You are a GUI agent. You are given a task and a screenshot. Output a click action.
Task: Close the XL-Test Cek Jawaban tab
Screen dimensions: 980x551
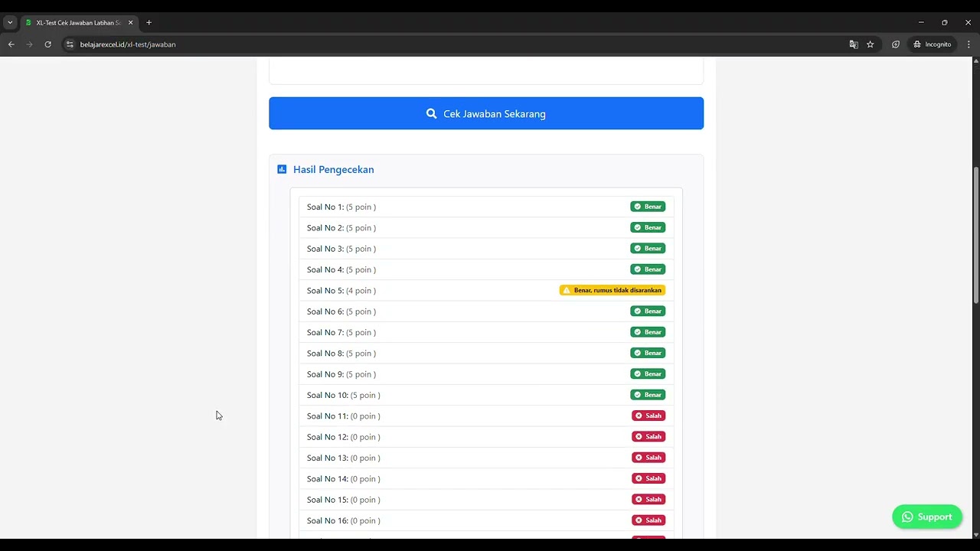click(x=131, y=23)
